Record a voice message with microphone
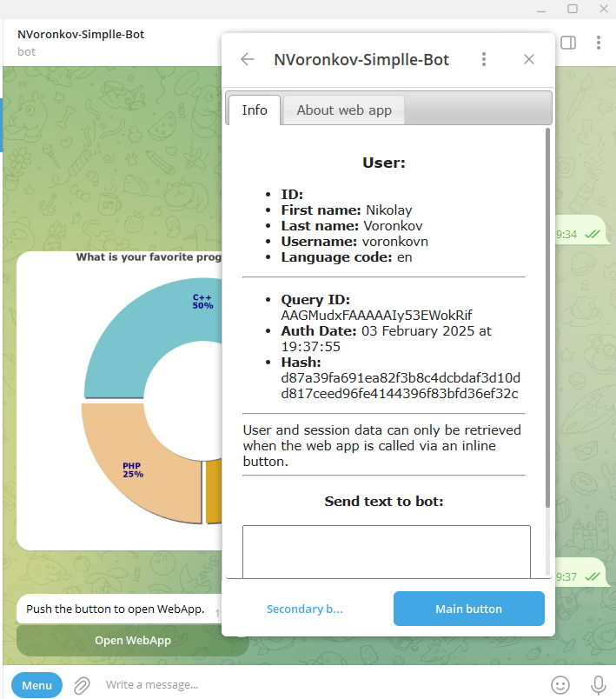Screen dimensions: 616x699 pos(598,685)
